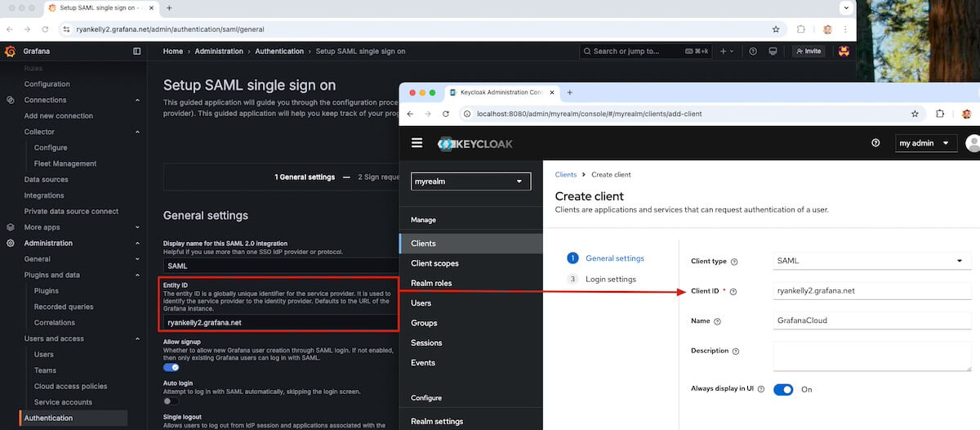Go to Login settings step in Keycloak wizard

point(611,279)
